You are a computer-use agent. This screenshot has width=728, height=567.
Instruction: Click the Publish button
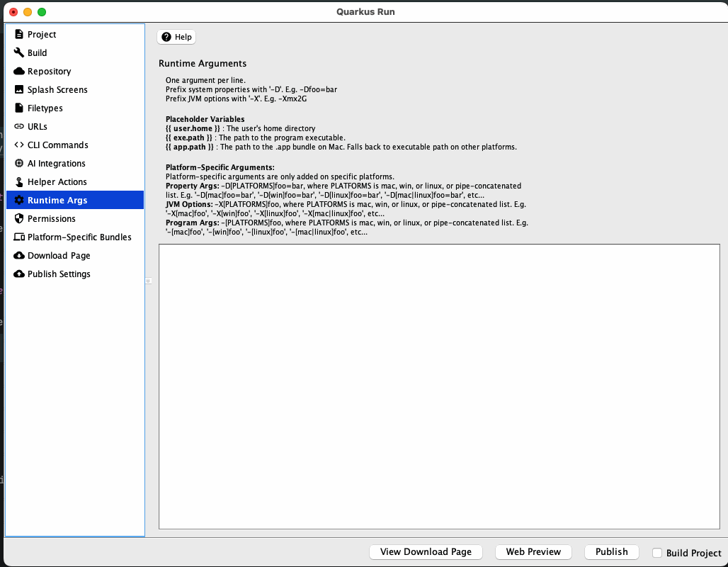coord(611,551)
